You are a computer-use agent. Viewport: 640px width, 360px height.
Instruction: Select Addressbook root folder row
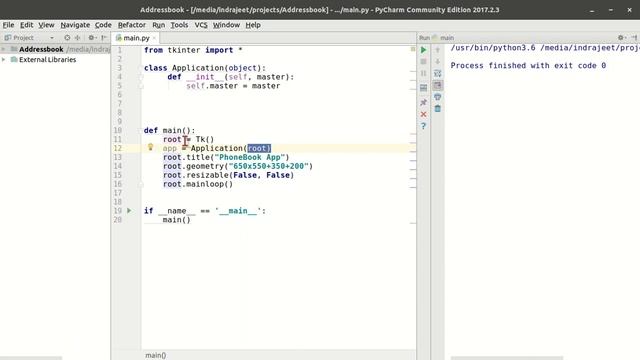coord(55,49)
